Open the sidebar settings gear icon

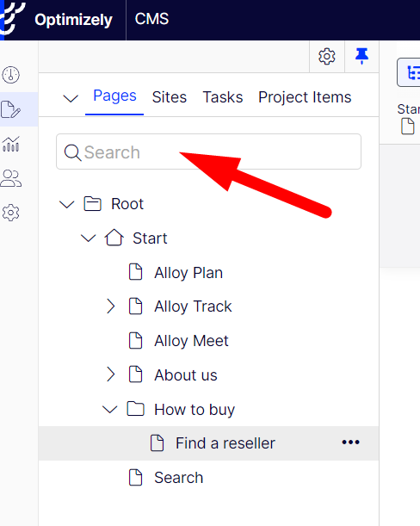point(10,213)
